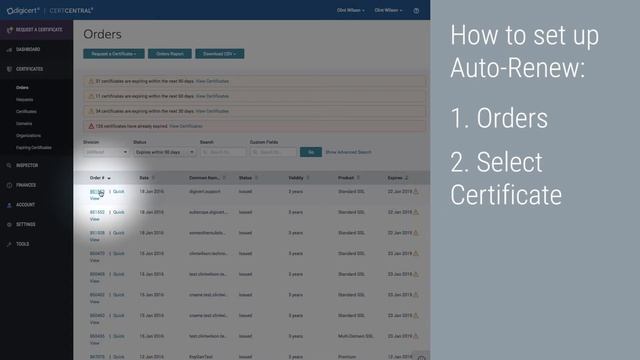This screenshot has width=640, height=360.
Task: Open the leftmost Clint Wilson account menu
Action: click(x=351, y=11)
